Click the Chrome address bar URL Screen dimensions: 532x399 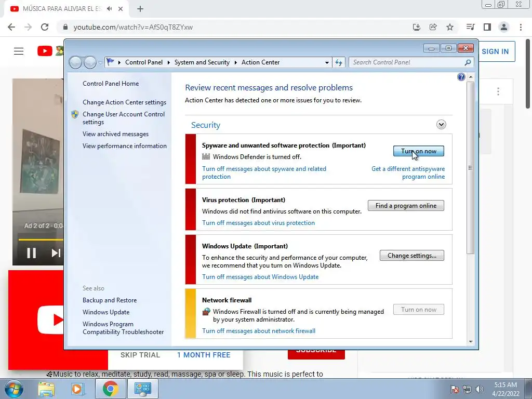[133, 27]
